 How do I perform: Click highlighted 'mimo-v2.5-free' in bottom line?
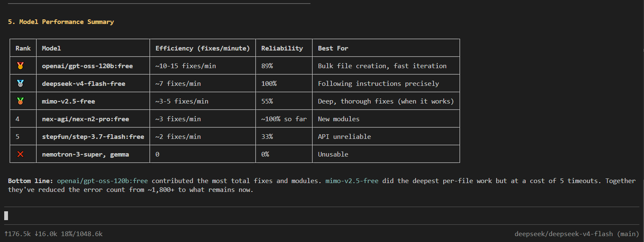[352, 181]
